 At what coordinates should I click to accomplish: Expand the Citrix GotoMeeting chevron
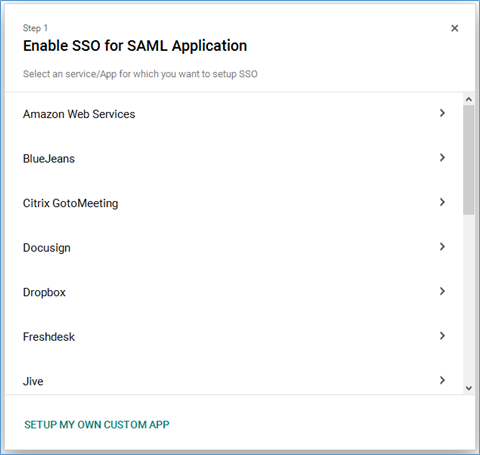click(442, 202)
